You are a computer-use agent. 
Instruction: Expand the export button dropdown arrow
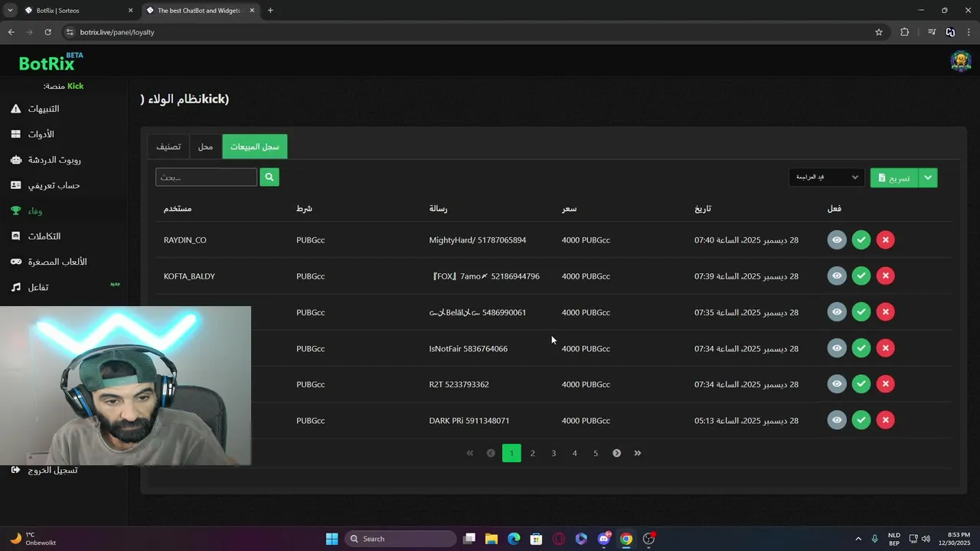click(928, 178)
